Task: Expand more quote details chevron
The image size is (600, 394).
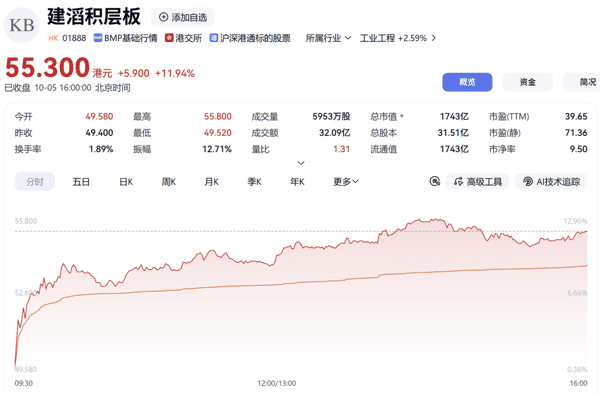Action: point(301,163)
